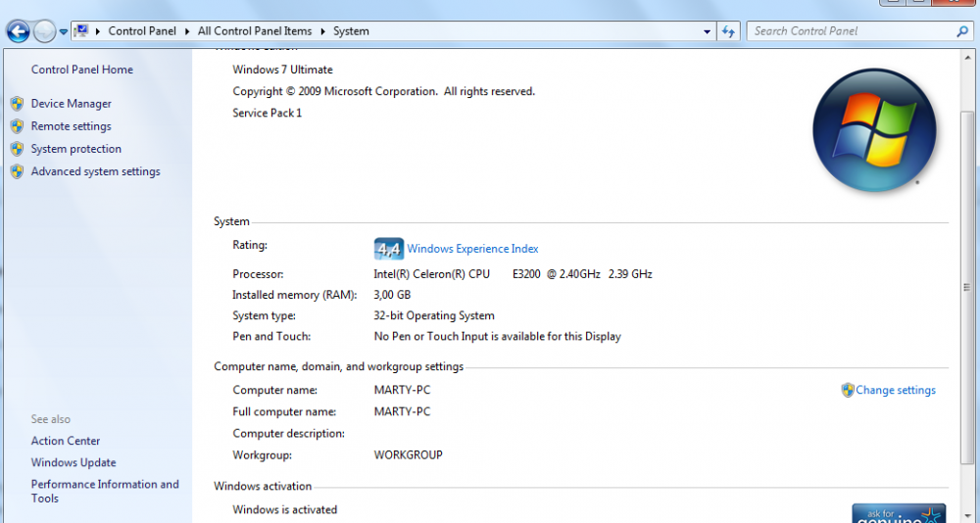Click Windows 7 Ultimate text
980x523 pixels.
tap(282, 70)
